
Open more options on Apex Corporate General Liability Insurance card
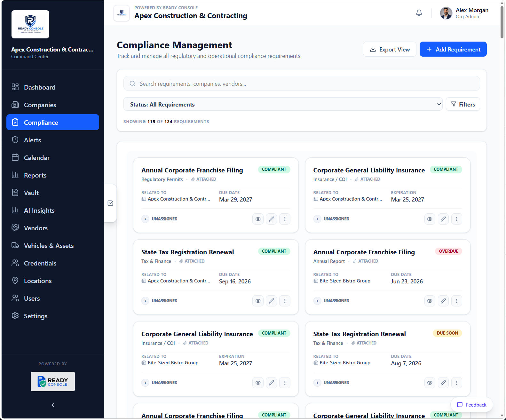[456, 219]
